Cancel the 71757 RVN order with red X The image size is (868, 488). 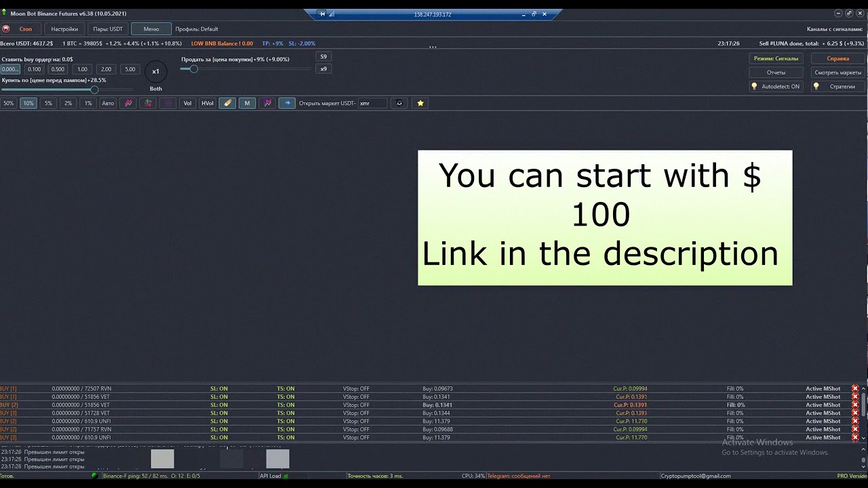(x=855, y=430)
